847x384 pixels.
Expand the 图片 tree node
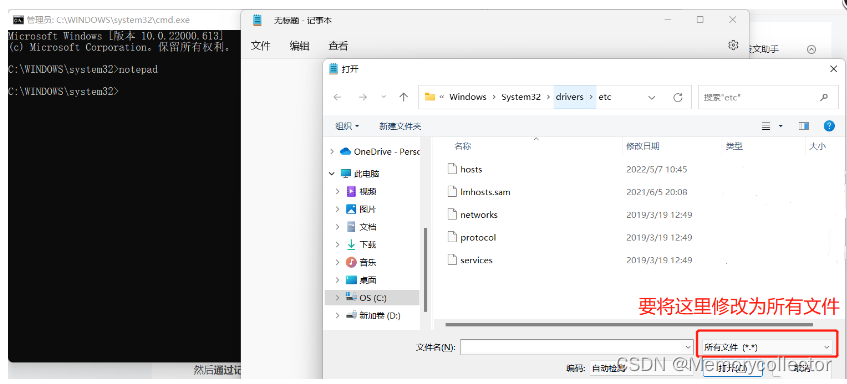pos(338,209)
